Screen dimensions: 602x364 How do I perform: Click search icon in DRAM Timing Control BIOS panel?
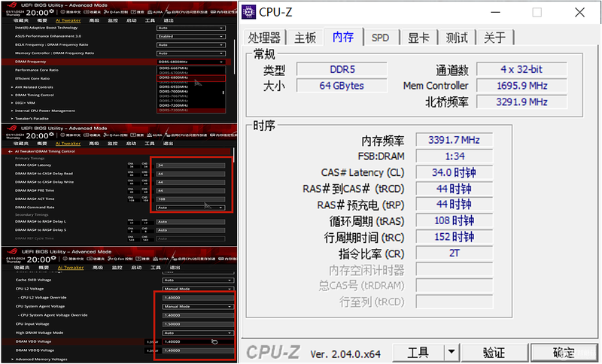coord(132,135)
